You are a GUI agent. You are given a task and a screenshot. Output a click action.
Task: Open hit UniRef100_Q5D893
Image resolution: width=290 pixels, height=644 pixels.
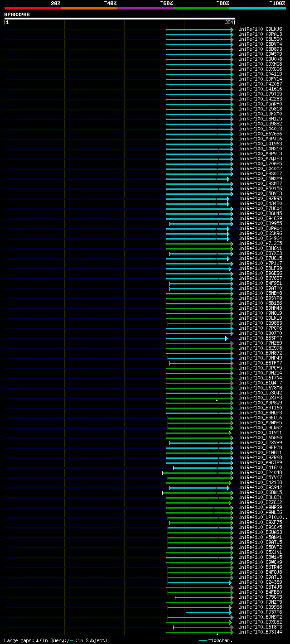click(x=260, y=49)
